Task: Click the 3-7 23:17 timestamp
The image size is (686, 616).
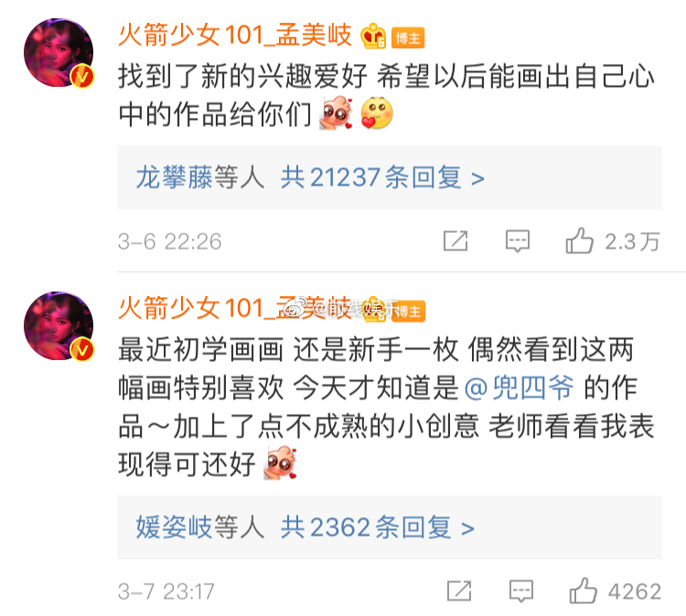Action: tap(166, 591)
